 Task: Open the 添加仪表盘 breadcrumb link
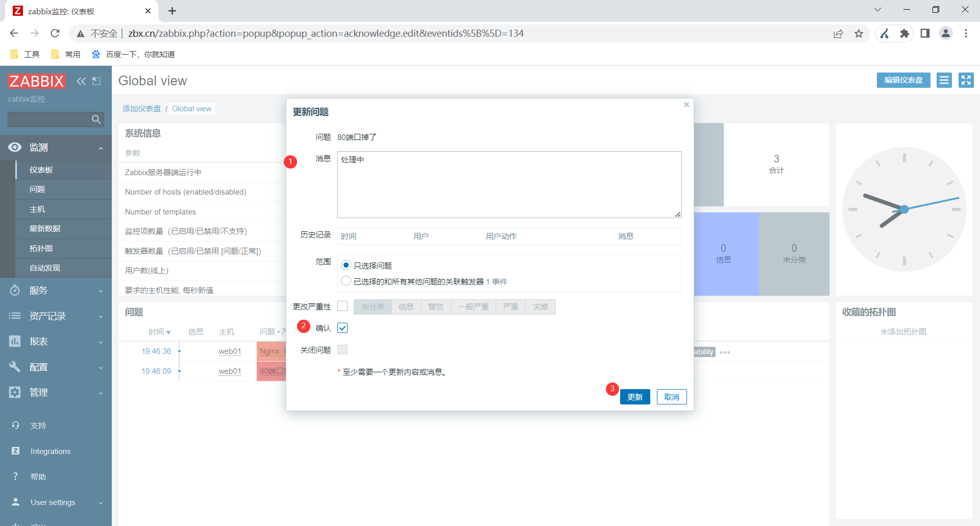pos(141,109)
